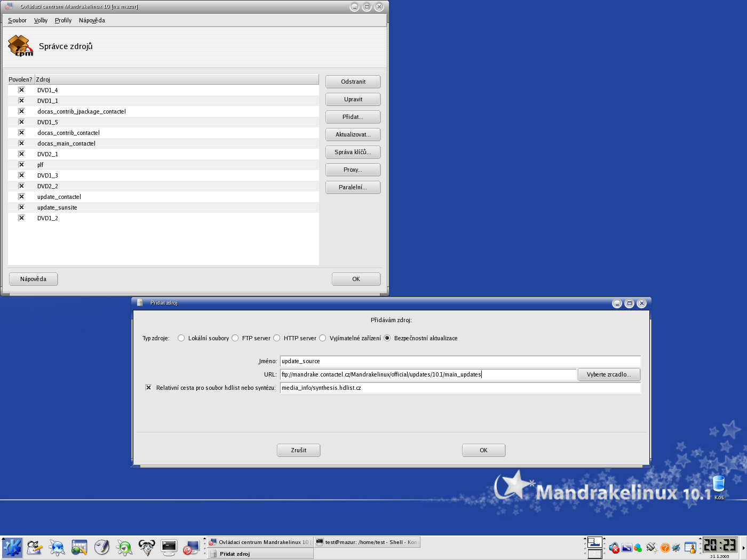Image resolution: width=747 pixels, height=560 pixels.
Task: Launch the penguin writer app in panel
Action: (35, 548)
